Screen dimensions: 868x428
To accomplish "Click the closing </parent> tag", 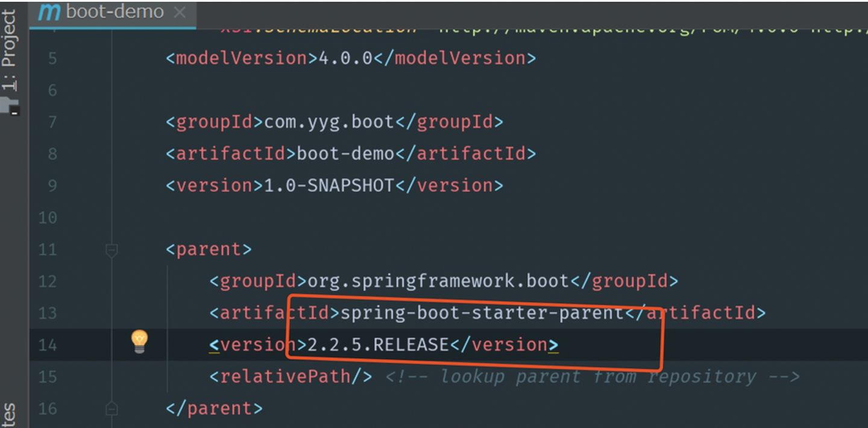I will (215, 409).
